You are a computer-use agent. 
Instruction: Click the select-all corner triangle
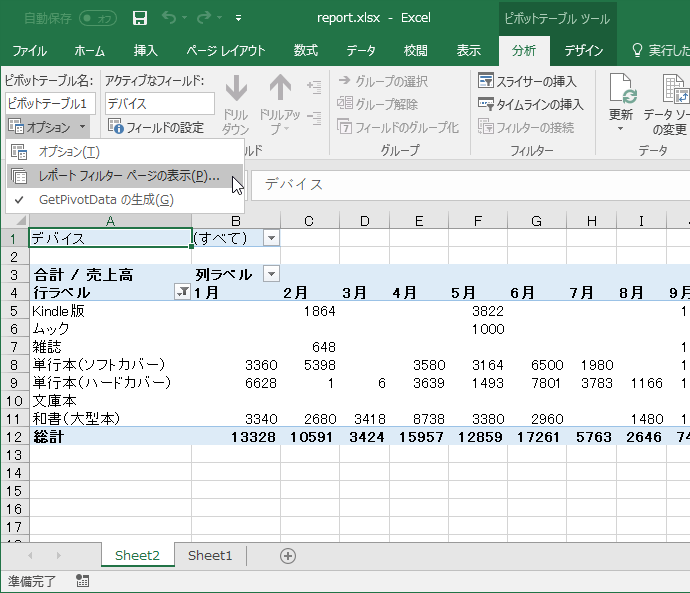21,220
